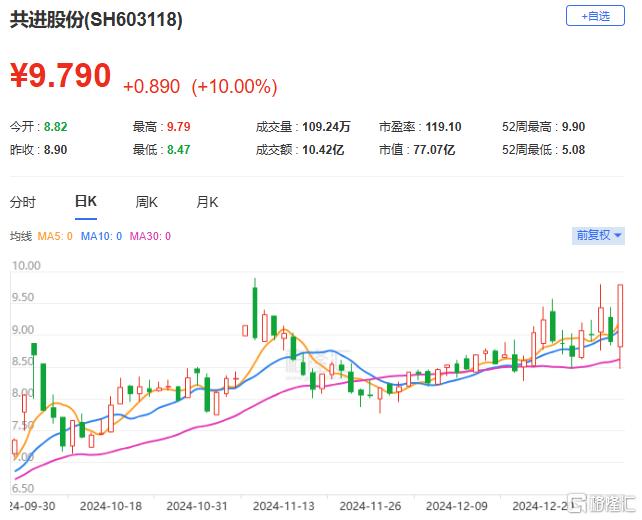
Task: Select the 日K daily chart tab
Action: coord(85,202)
